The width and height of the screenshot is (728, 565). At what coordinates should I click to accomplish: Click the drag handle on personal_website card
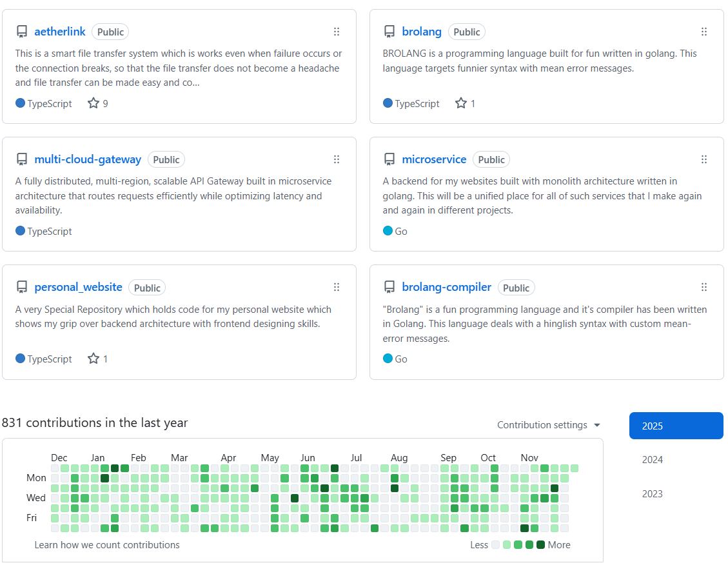click(337, 287)
